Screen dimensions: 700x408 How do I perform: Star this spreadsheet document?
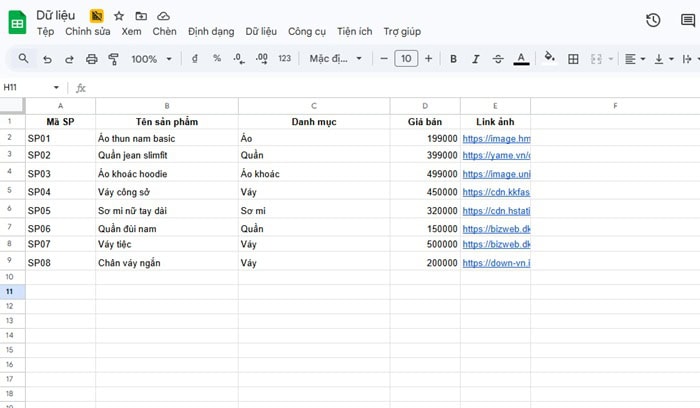119,16
